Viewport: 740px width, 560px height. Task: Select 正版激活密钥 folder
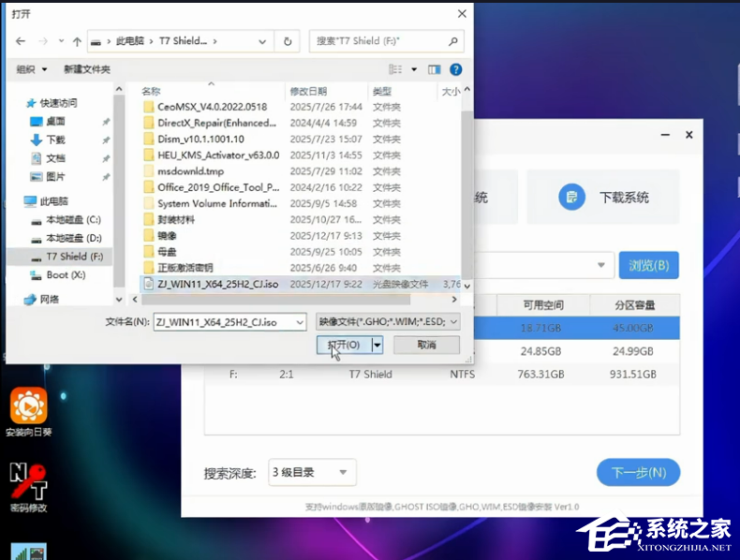[x=185, y=268]
